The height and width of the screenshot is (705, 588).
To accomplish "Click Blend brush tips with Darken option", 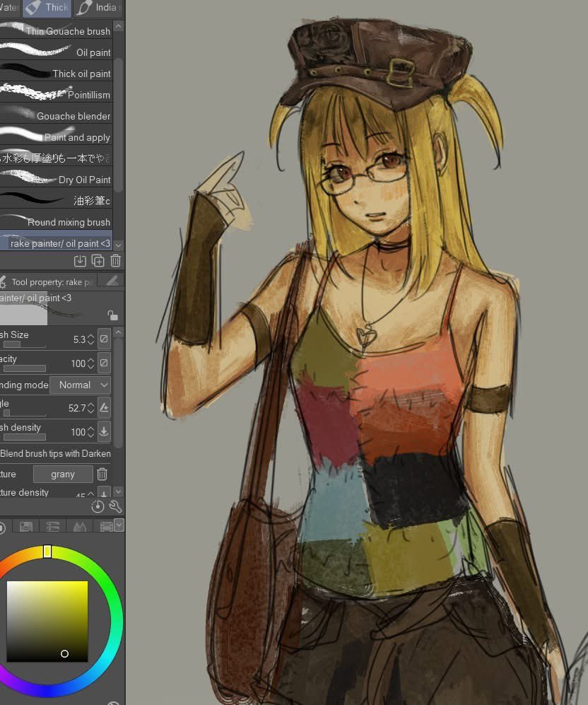I will point(55,453).
